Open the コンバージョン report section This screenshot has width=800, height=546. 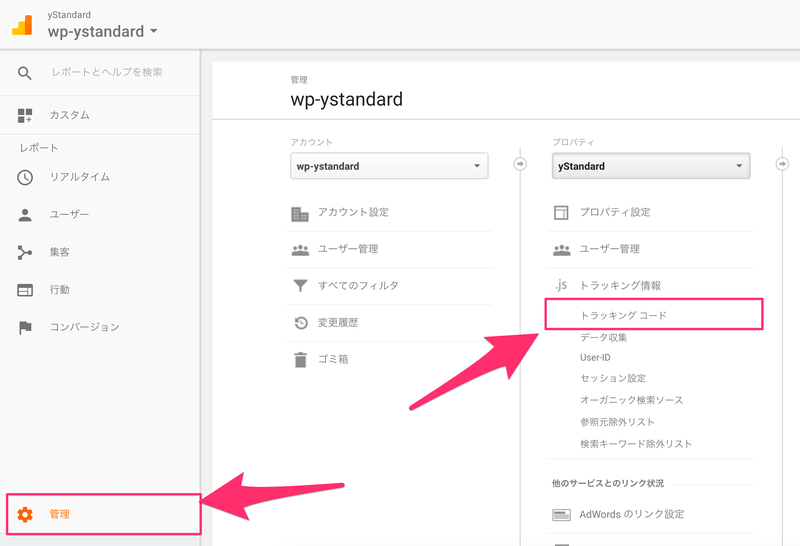[x=85, y=327]
